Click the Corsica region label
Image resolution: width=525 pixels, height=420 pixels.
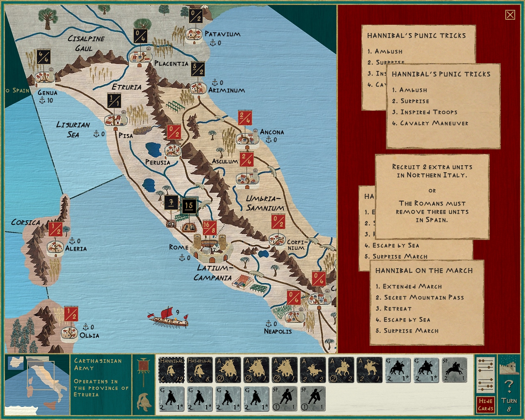(x=25, y=222)
